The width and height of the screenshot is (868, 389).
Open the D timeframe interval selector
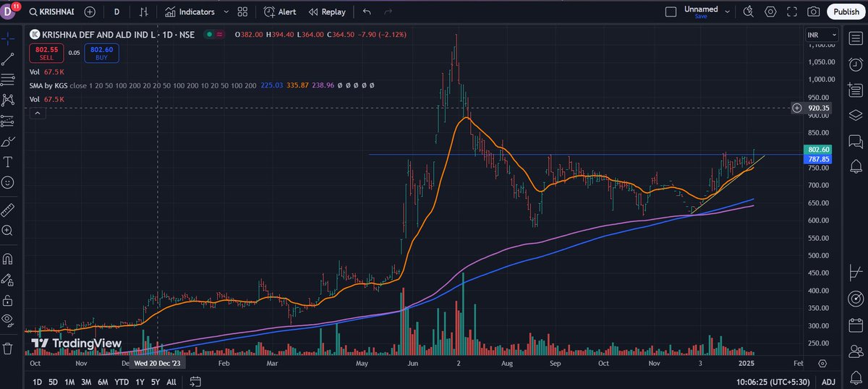[116, 12]
